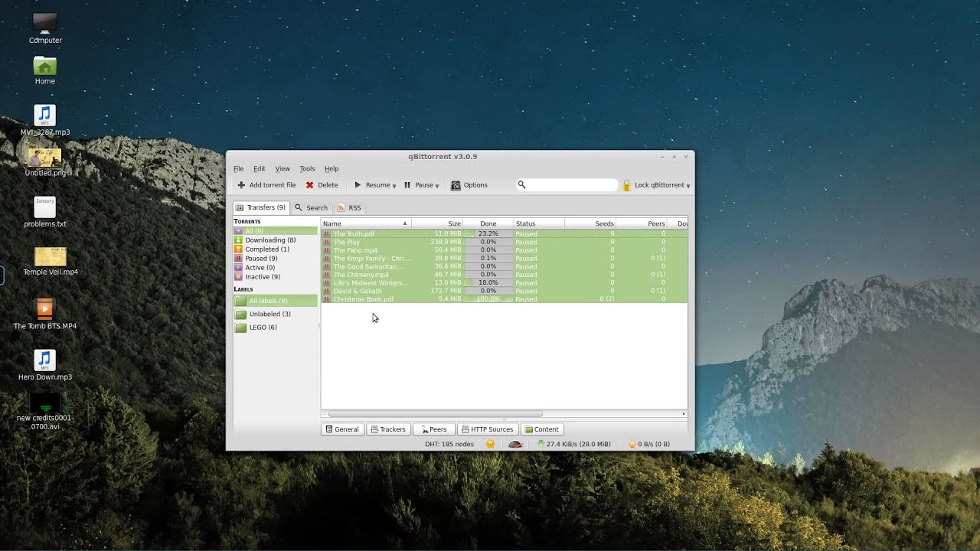This screenshot has width=980, height=551.
Task: Click the 23.2% progress bar of The Truth.pdf
Action: tap(488, 233)
